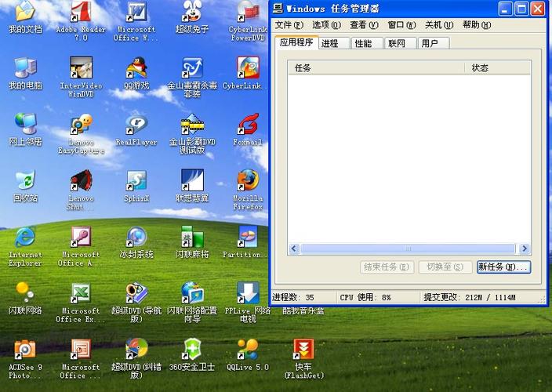Image resolution: width=552 pixels, height=392 pixels.
Task: Click the horizontal scrollbar right arrow
Action: pyautogui.click(x=525, y=249)
